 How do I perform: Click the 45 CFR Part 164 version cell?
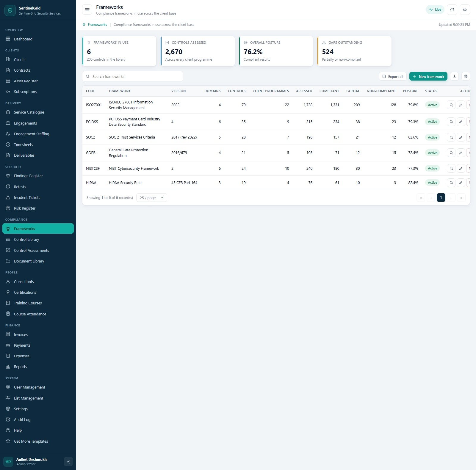tap(184, 183)
